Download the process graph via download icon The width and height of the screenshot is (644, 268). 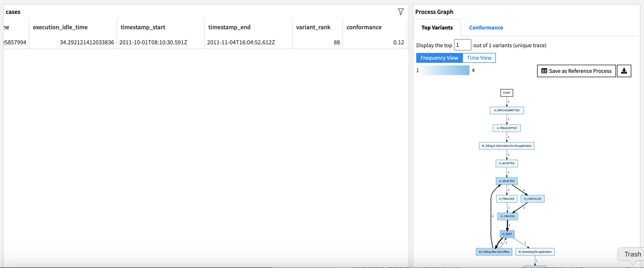(x=624, y=71)
